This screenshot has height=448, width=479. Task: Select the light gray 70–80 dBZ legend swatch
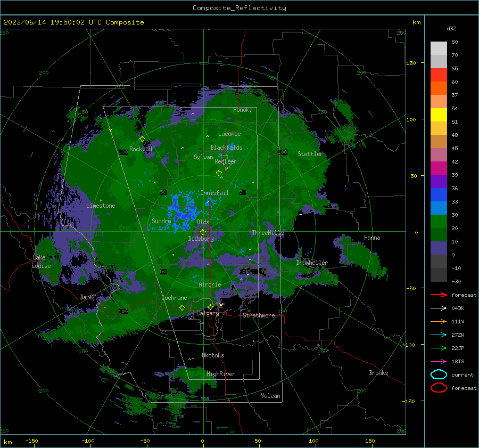click(439, 48)
